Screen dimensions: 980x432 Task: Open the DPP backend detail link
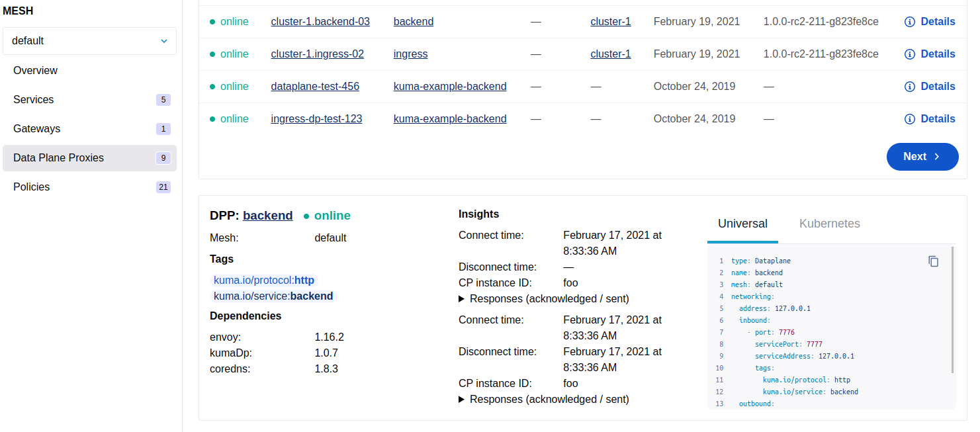(267, 216)
